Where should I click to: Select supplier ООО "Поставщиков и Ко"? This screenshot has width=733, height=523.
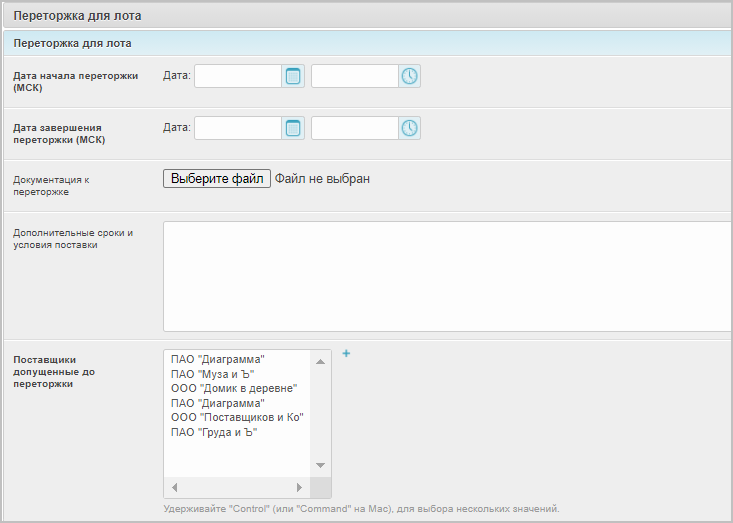pos(237,417)
